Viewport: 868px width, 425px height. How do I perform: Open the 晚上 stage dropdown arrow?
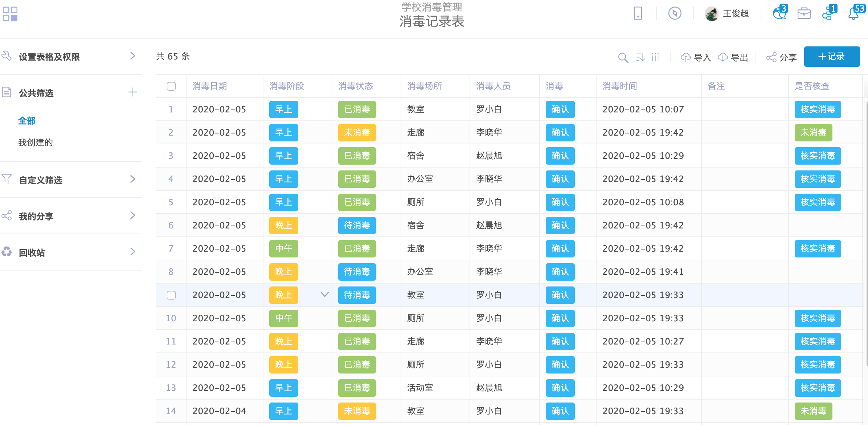coord(324,294)
